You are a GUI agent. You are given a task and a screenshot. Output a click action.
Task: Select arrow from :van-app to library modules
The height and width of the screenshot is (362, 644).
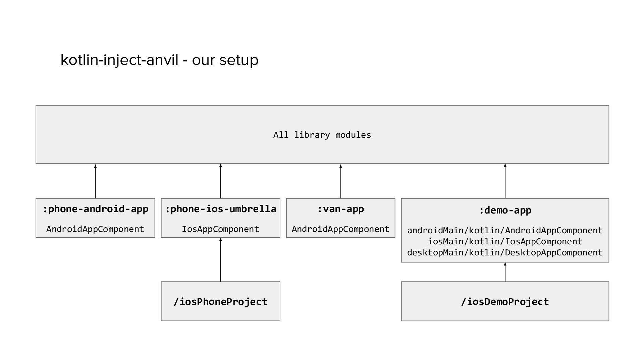coord(341,181)
